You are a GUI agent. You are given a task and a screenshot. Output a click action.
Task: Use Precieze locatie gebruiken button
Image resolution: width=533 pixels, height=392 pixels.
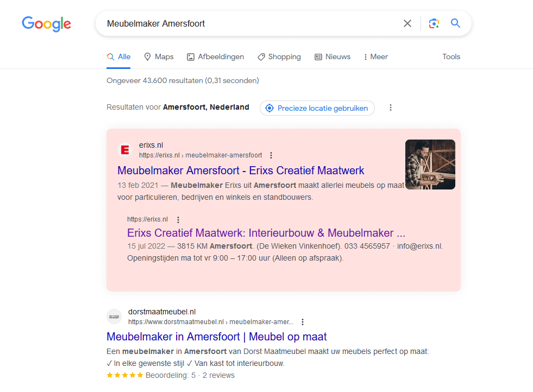tap(317, 108)
